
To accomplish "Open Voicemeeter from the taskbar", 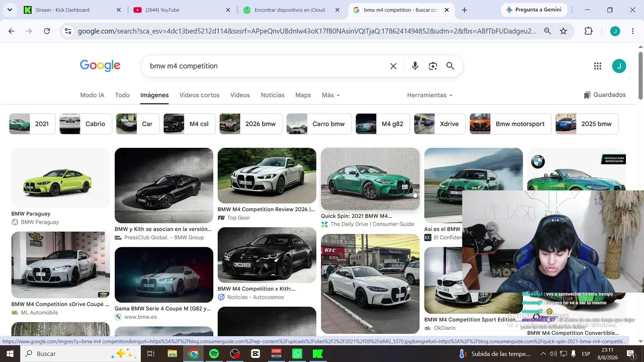I will (276, 354).
